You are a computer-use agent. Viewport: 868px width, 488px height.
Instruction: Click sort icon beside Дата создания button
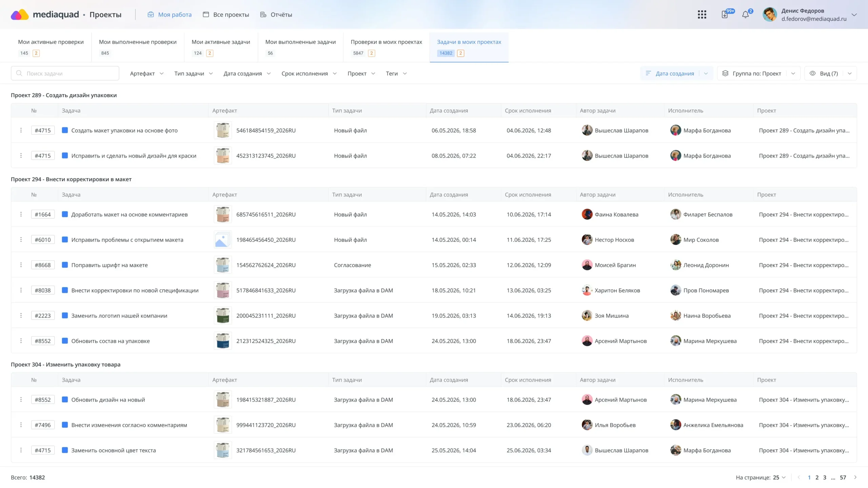click(648, 73)
